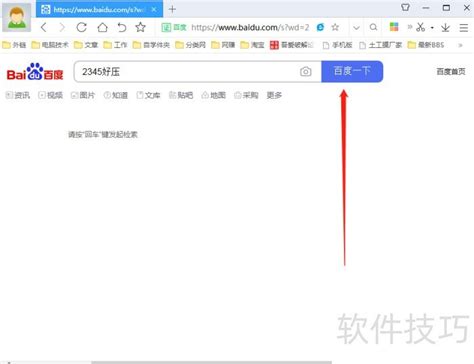Open a new tab with plus button
This screenshot has width=474, height=364.
pos(172,9)
